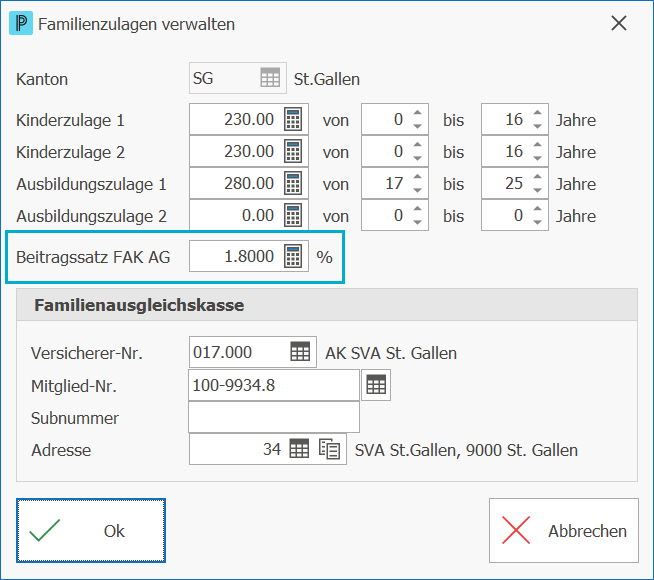Decrease Kinderzulage 1 'von' age
The image size is (654, 580).
[418, 126]
